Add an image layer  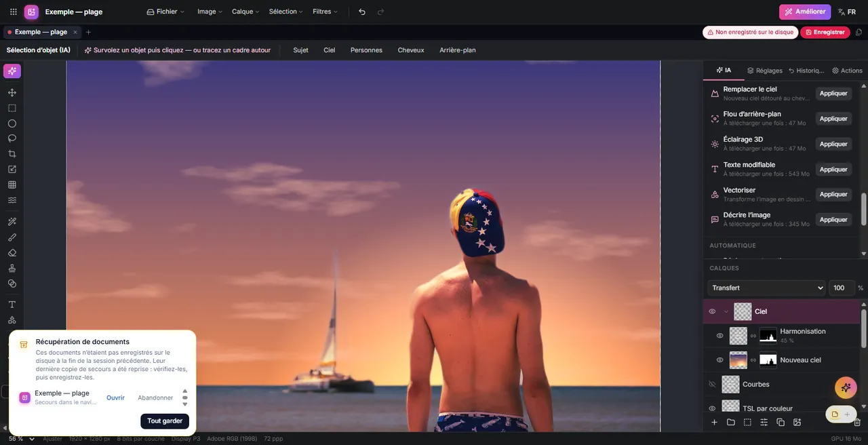[x=797, y=422]
